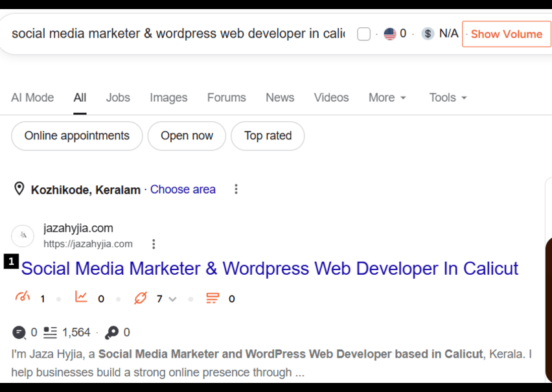Expand the Tools dropdown
Viewport: 552px width, 392px height.
[448, 98]
